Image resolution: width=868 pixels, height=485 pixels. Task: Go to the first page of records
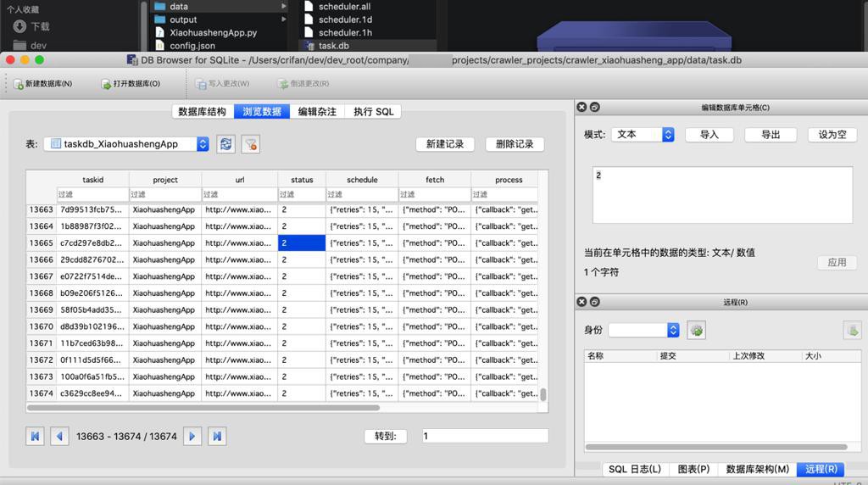pyautogui.click(x=35, y=437)
